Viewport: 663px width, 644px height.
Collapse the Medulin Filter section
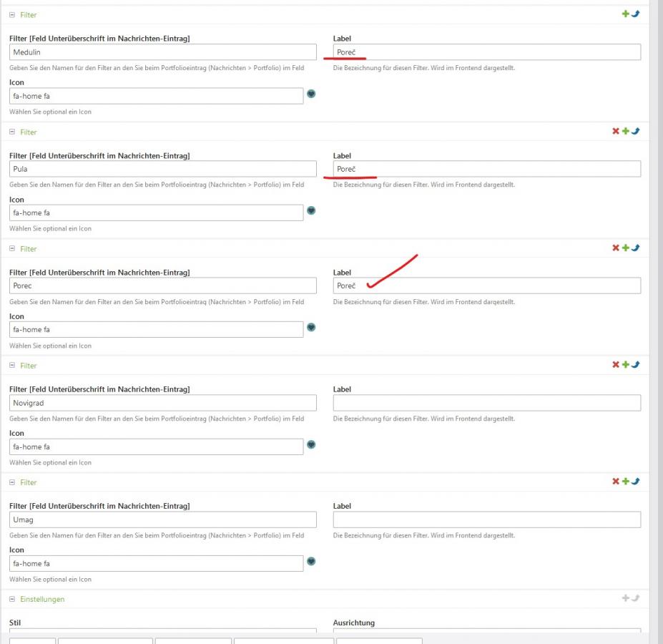point(12,15)
